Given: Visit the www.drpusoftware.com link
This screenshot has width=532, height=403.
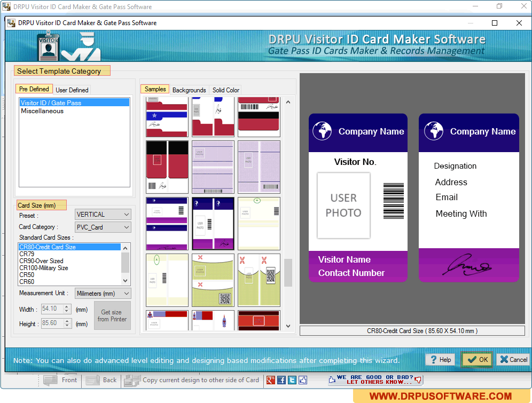Looking at the screenshot, I should pos(440,396).
